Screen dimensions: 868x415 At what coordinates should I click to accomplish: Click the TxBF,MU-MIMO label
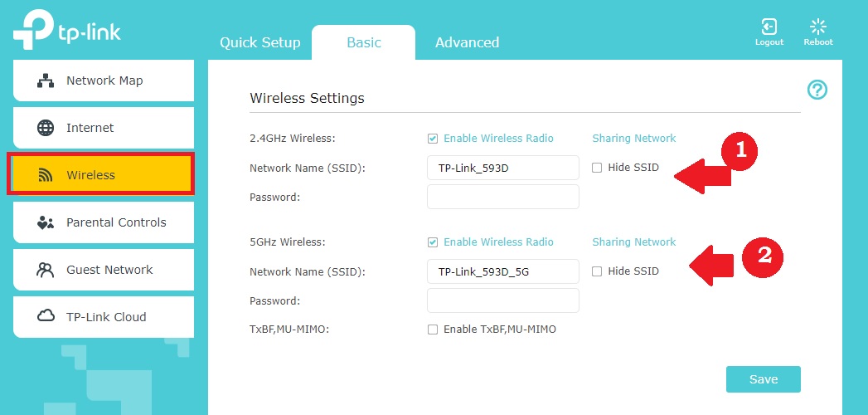(x=289, y=330)
